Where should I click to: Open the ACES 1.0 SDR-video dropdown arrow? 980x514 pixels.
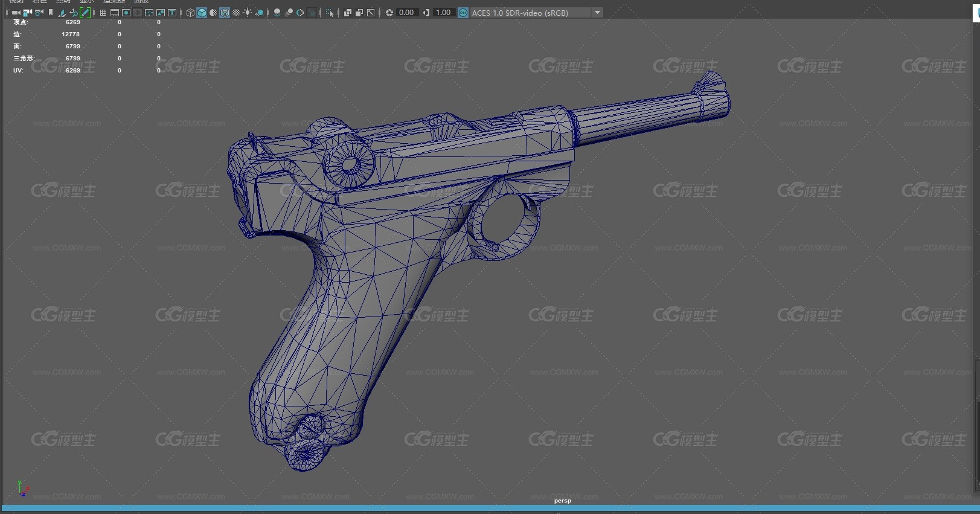pos(597,13)
